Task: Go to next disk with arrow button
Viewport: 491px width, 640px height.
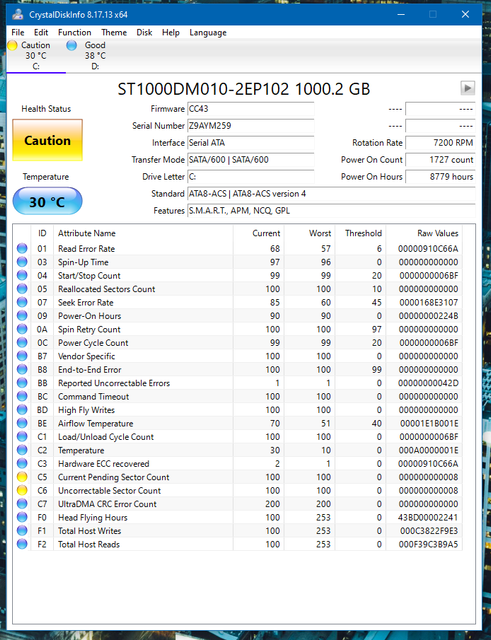Action: (467, 88)
